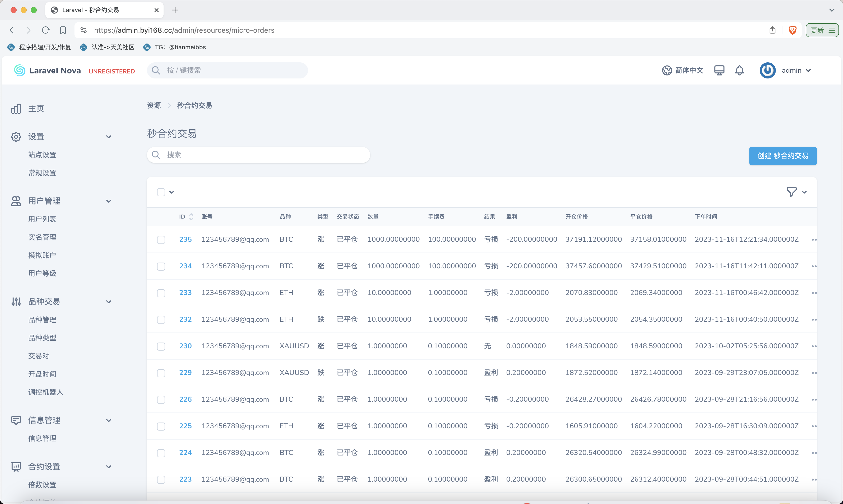Screen dimensions: 843x504
Task: Open select-all options dropdown arrow
Action: (172, 192)
